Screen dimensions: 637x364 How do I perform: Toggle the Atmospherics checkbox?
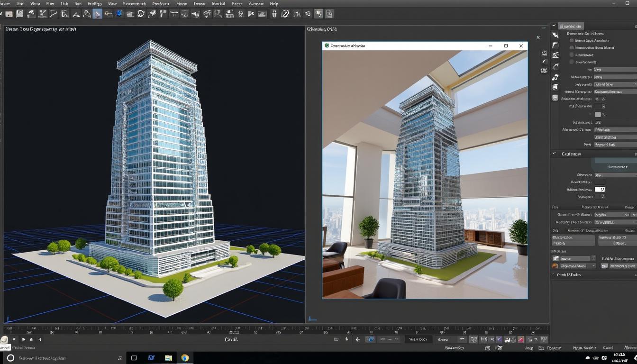point(571,55)
